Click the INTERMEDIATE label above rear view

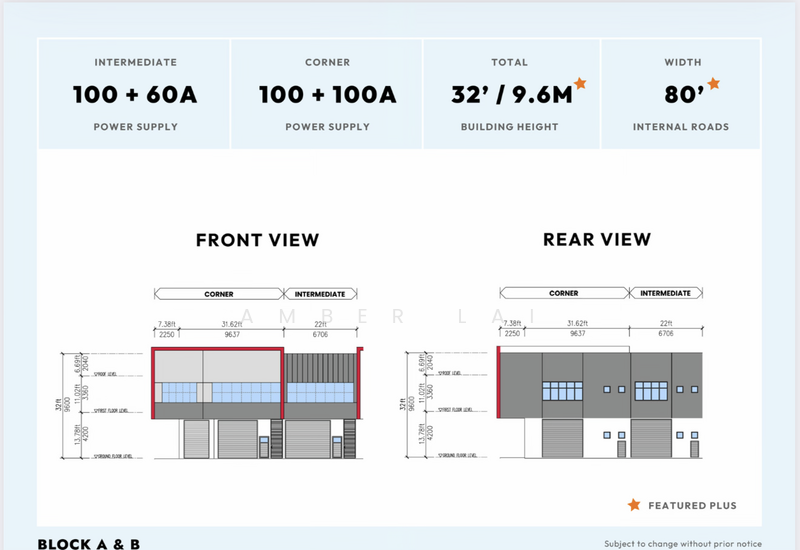665,294
